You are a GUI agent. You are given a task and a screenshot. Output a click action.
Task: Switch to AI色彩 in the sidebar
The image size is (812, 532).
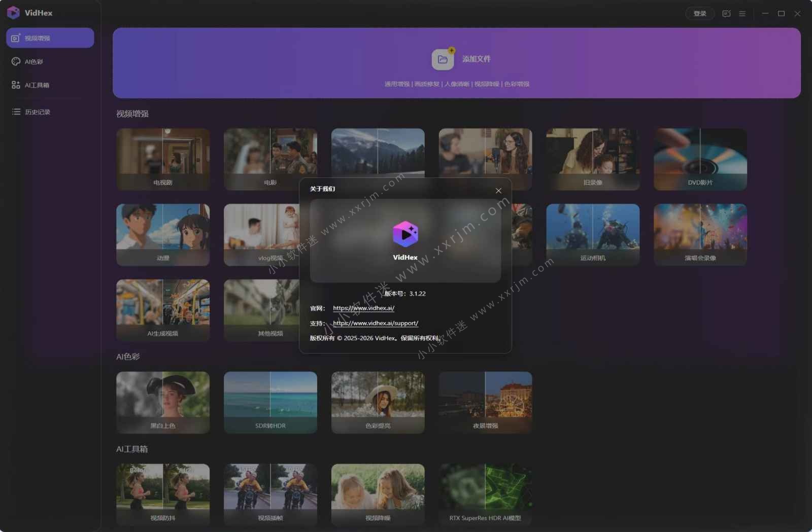pyautogui.click(x=50, y=61)
